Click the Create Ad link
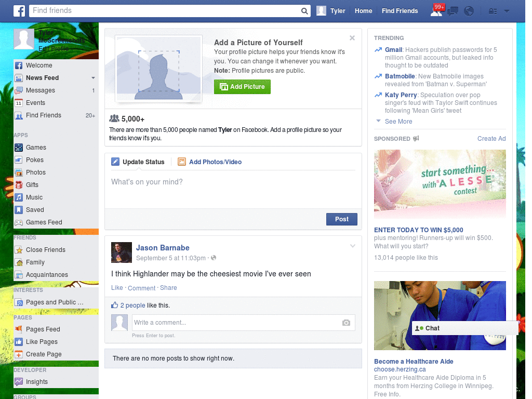Screen dimensions: 532x399 pyautogui.click(x=491, y=138)
